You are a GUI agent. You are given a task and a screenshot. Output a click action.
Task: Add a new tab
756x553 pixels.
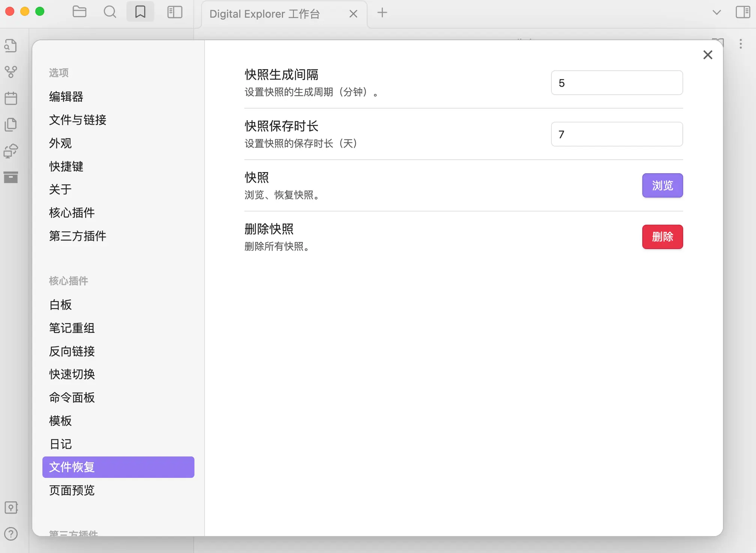pos(382,13)
